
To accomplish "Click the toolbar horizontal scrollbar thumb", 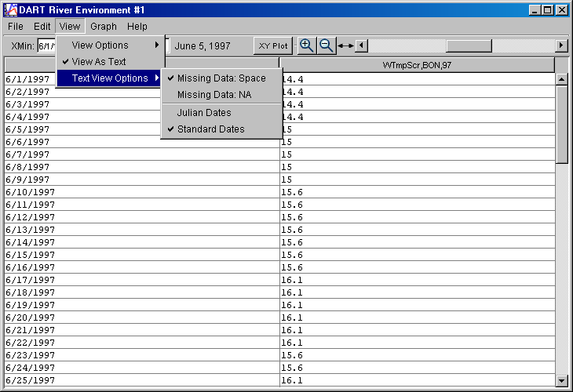I will (469, 46).
